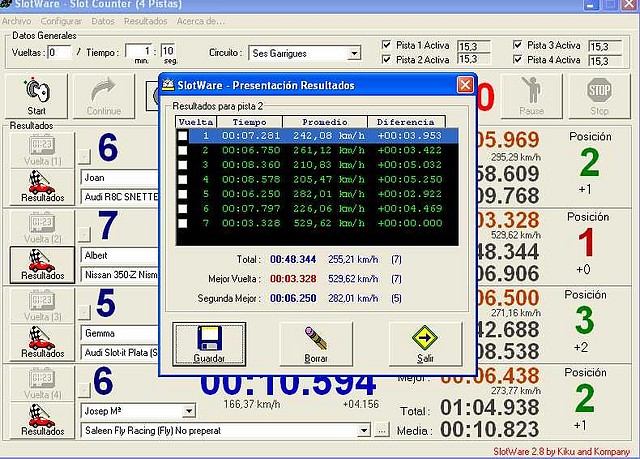The height and width of the screenshot is (459, 640).
Task: Click the small square button by Josep's lap count
Action: click(84, 390)
